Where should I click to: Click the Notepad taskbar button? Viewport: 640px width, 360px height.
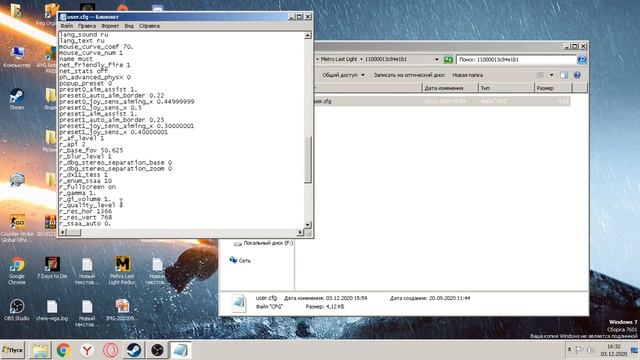coord(180,350)
